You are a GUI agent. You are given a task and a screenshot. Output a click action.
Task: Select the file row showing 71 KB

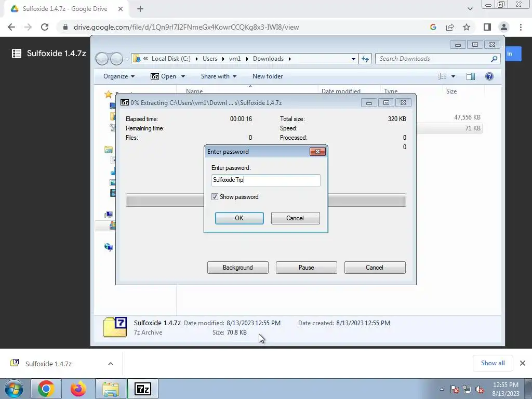point(449,128)
